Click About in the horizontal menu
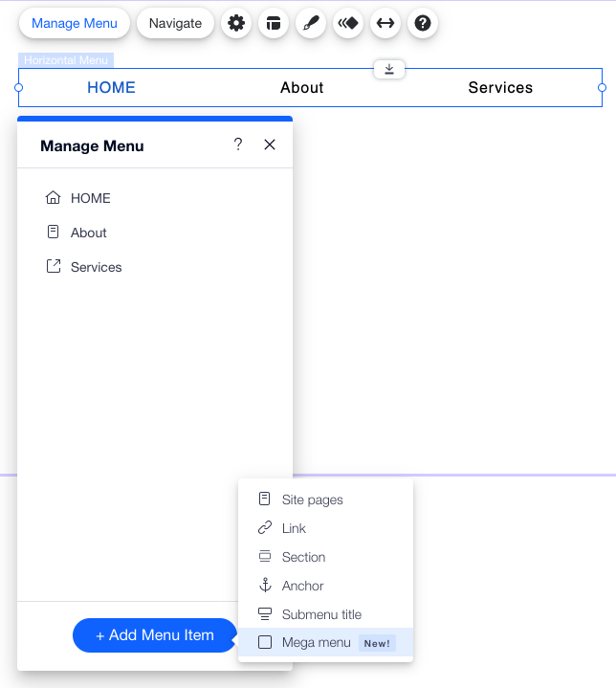 [x=302, y=87]
